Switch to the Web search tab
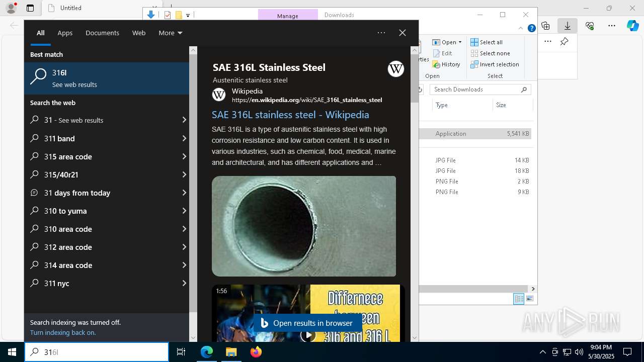The height and width of the screenshot is (362, 644). pos(139,33)
